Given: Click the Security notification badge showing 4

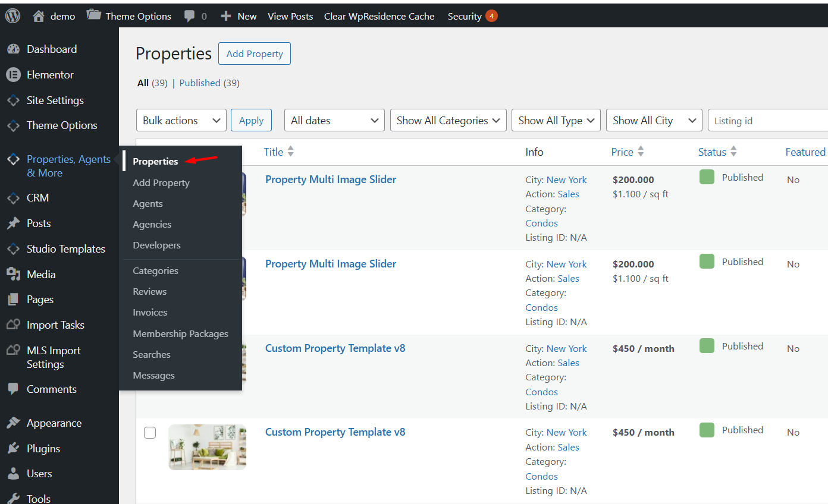Looking at the screenshot, I should (x=491, y=16).
